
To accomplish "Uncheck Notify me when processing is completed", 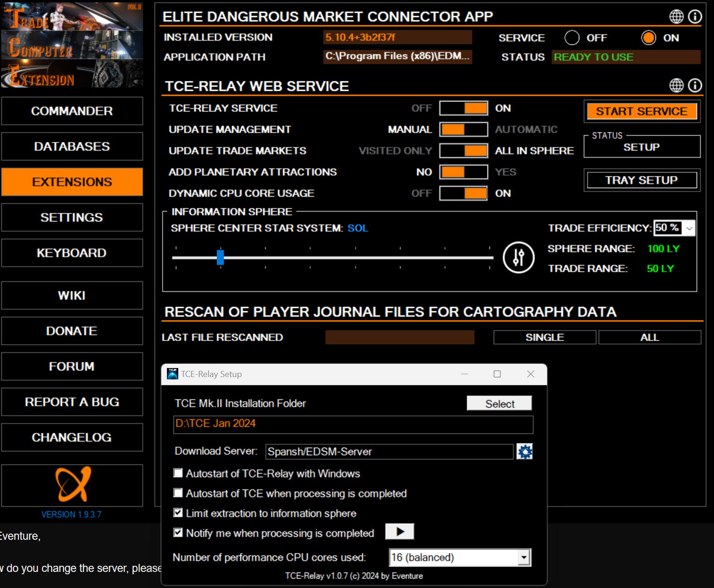I will 178,532.
